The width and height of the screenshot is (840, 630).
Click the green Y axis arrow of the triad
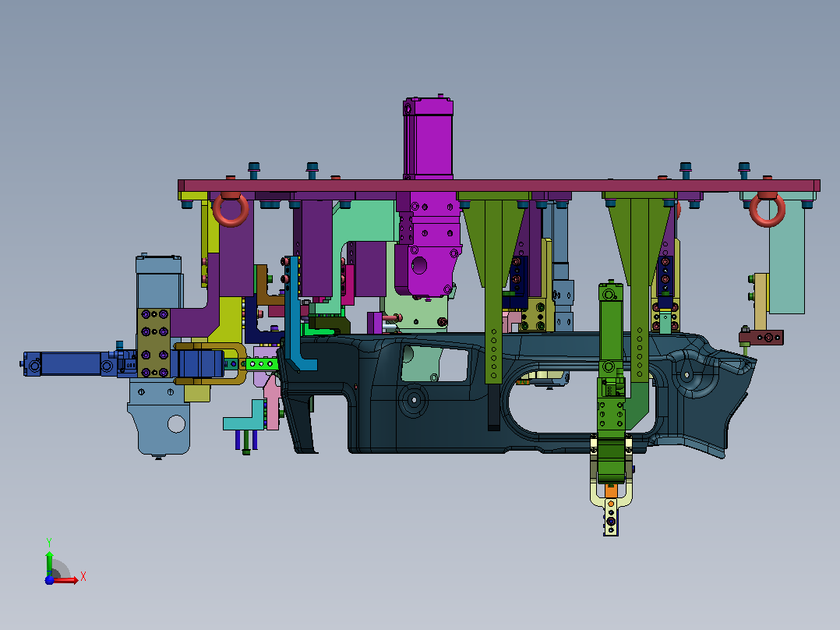[49, 563]
